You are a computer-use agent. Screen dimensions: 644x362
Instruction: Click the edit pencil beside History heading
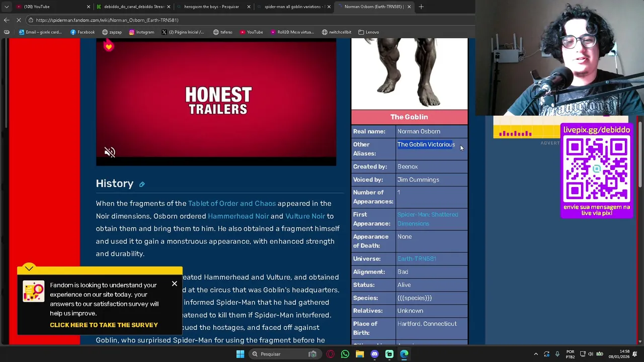point(142,185)
